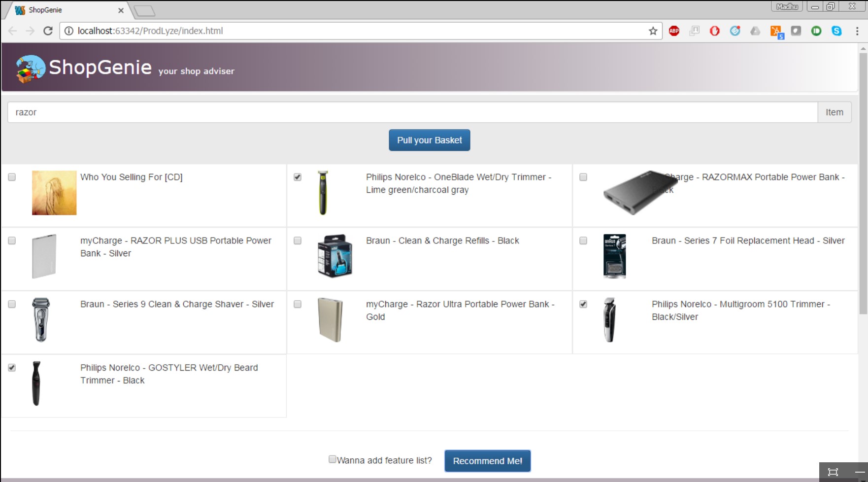
Task: Open the HubSpot extension showing 5 notifications
Action: (776, 31)
